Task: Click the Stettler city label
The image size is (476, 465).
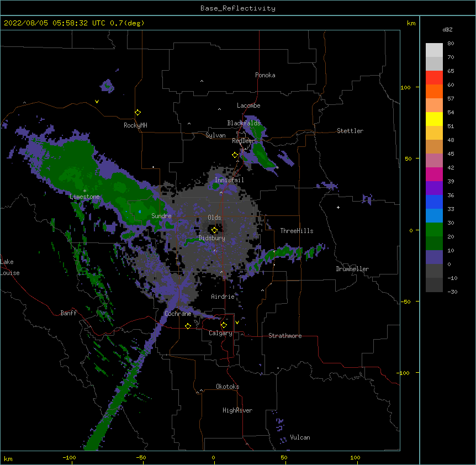Action: pyautogui.click(x=350, y=131)
